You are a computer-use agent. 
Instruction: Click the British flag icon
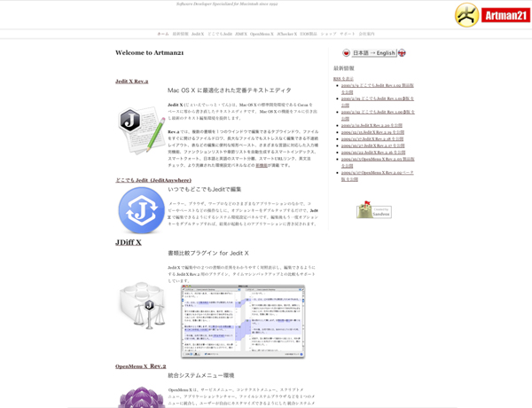click(402, 53)
